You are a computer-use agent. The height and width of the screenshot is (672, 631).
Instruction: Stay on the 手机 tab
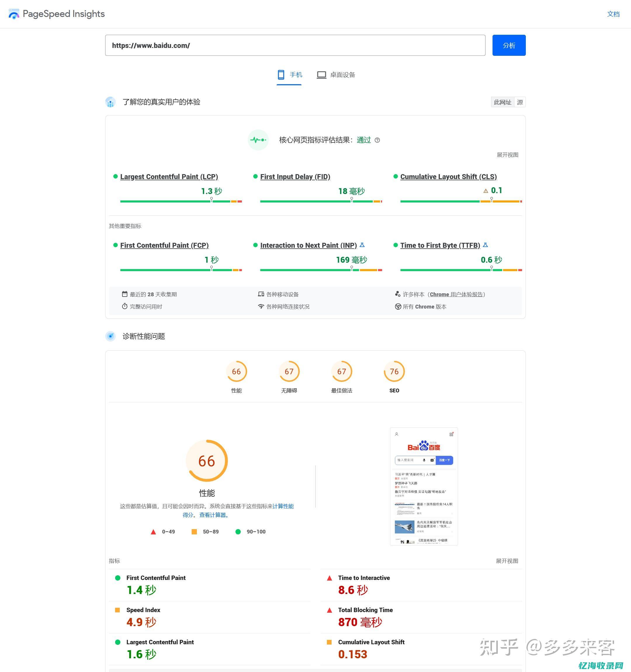[289, 75]
